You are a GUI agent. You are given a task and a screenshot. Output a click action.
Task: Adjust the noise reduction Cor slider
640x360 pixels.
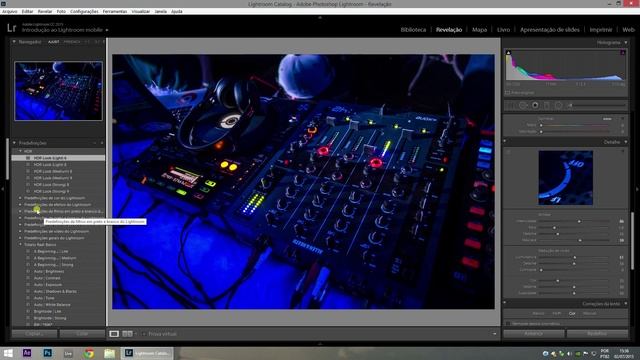pyautogui.click(x=558, y=281)
